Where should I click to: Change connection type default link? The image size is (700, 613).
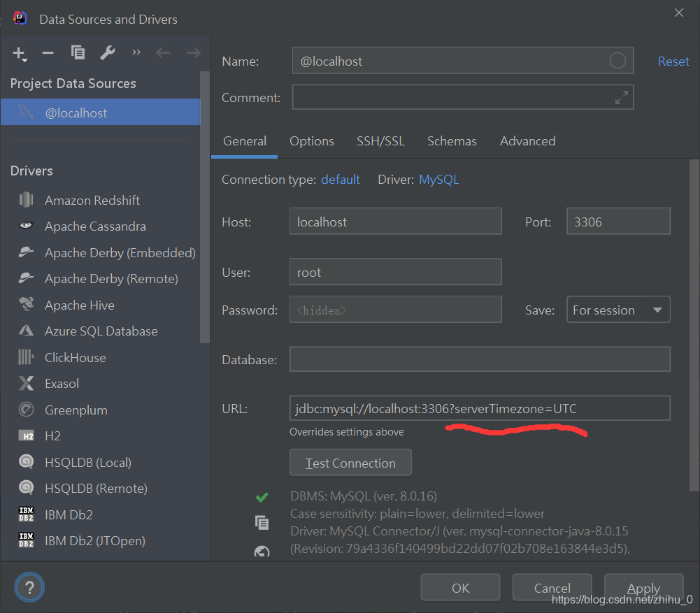click(340, 180)
